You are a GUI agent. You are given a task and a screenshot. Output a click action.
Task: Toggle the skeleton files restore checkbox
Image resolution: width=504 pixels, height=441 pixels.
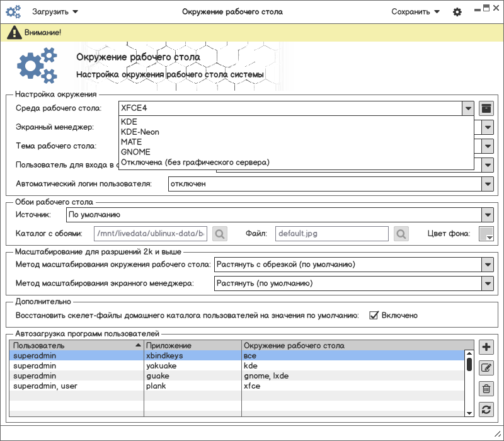374,315
